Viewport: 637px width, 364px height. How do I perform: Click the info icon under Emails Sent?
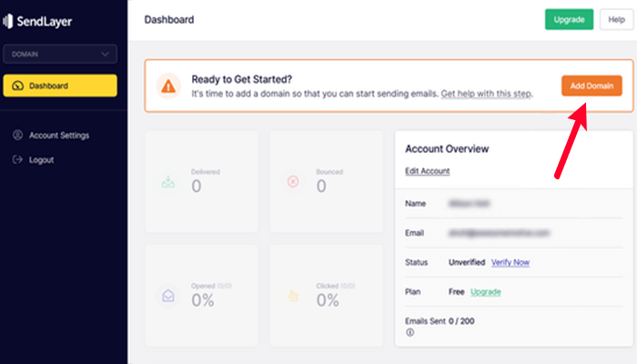coord(409,332)
